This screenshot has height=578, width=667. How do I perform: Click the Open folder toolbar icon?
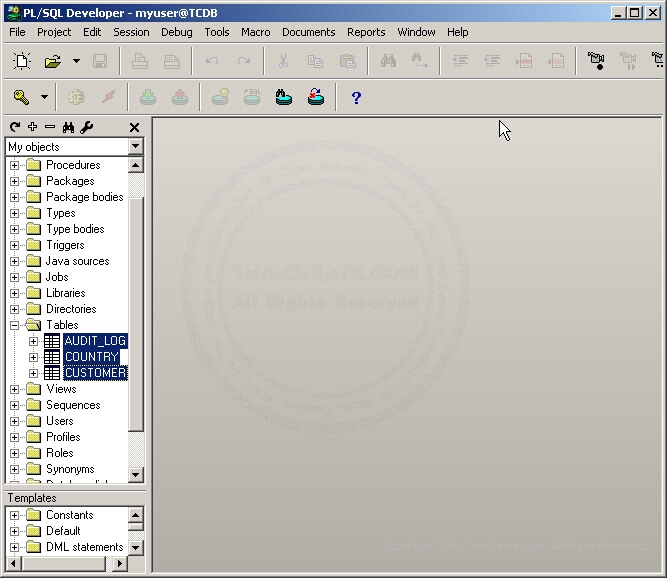tap(52, 61)
